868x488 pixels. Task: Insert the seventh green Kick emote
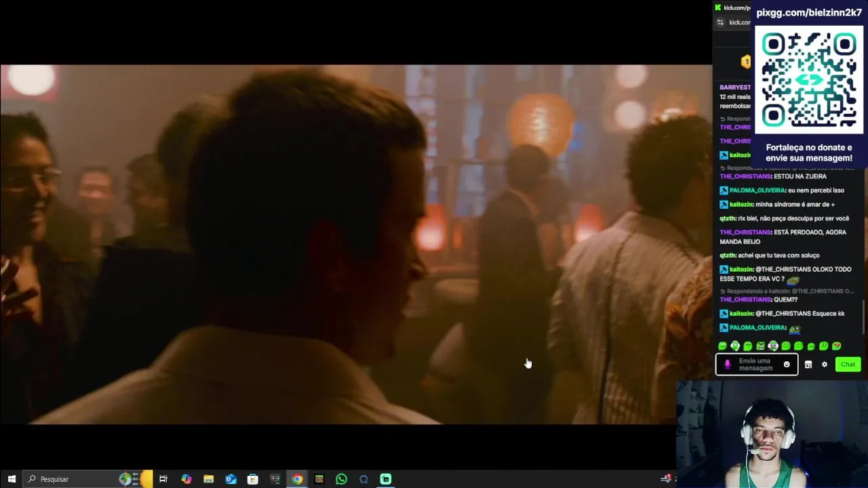pyautogui.click(x=798, y=346)
